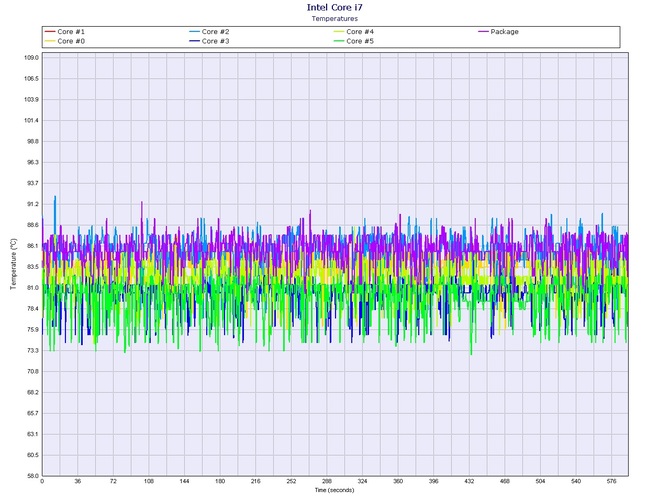
Task: Click the 576 x-axis tick label
Action: click(611, 481)
